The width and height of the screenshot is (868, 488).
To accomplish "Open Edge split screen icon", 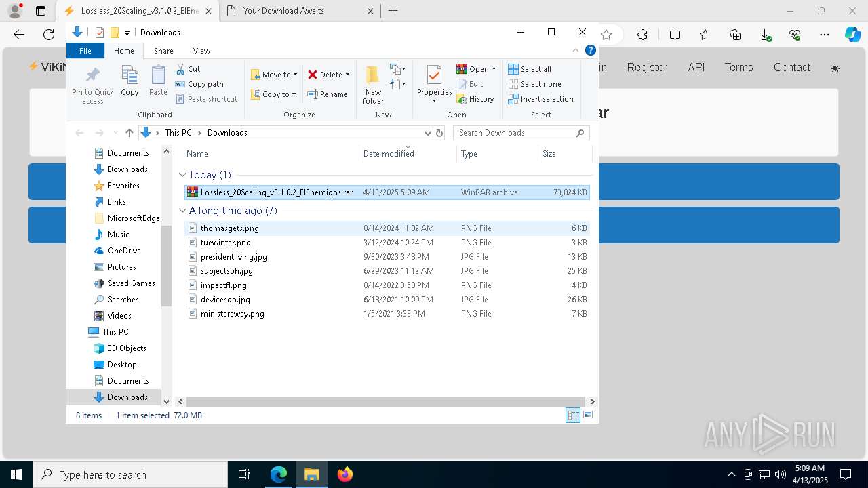I will (x=675, y=35).
